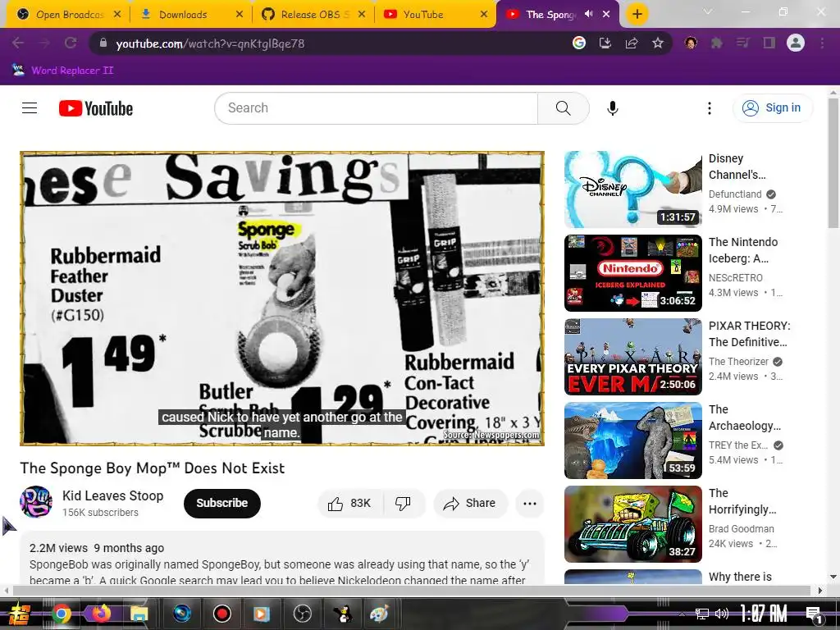This screenshot has height=630, width=840.
Task: Show hidden tray icons chevron
Action: [x=682, y=614]
